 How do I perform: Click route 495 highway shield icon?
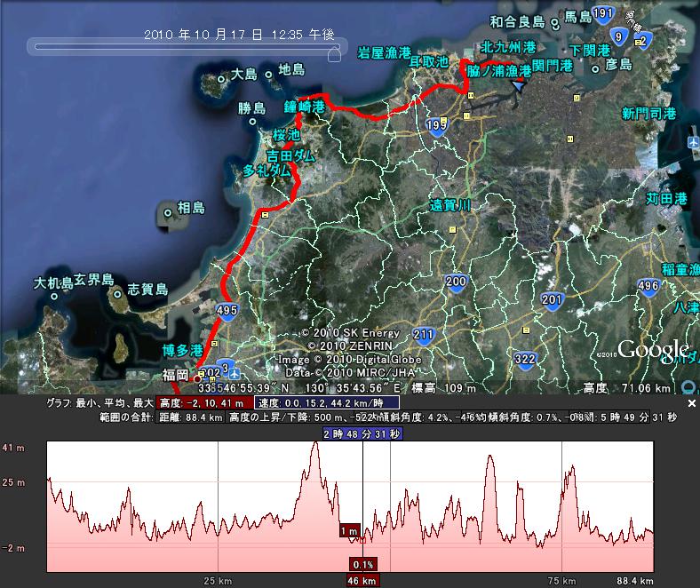click(227, 310)
